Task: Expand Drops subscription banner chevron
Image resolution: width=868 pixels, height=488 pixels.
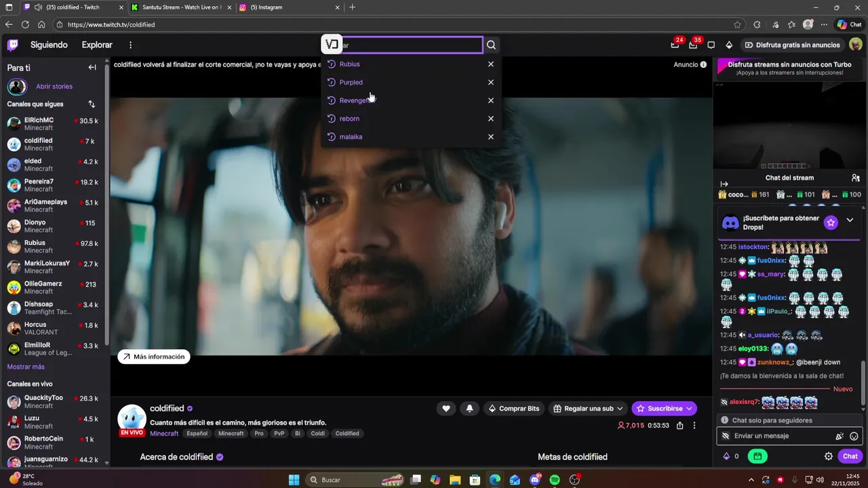Action: 850,221
